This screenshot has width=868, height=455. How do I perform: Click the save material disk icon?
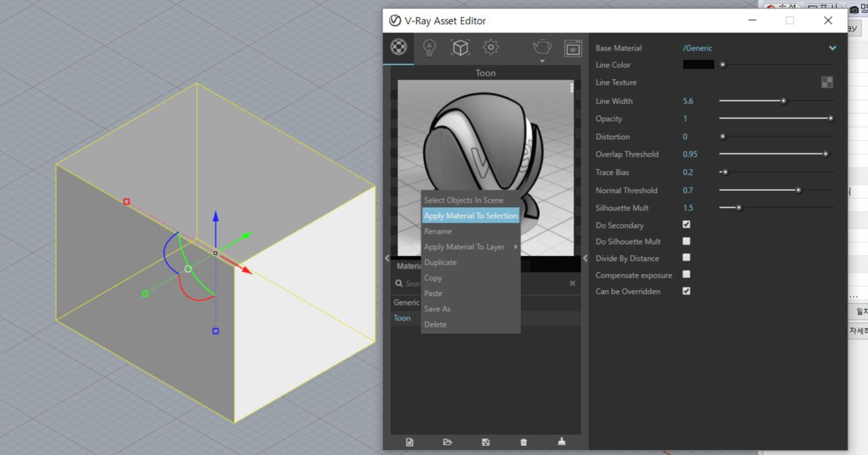point(485,442)
